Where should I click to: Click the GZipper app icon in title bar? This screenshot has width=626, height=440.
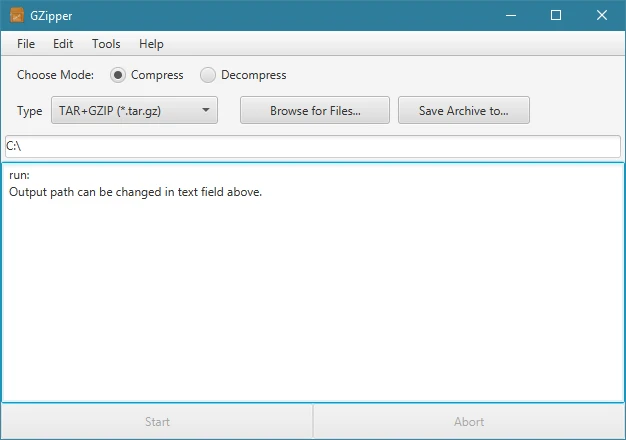pyautogui.click(x=16, y=16)
